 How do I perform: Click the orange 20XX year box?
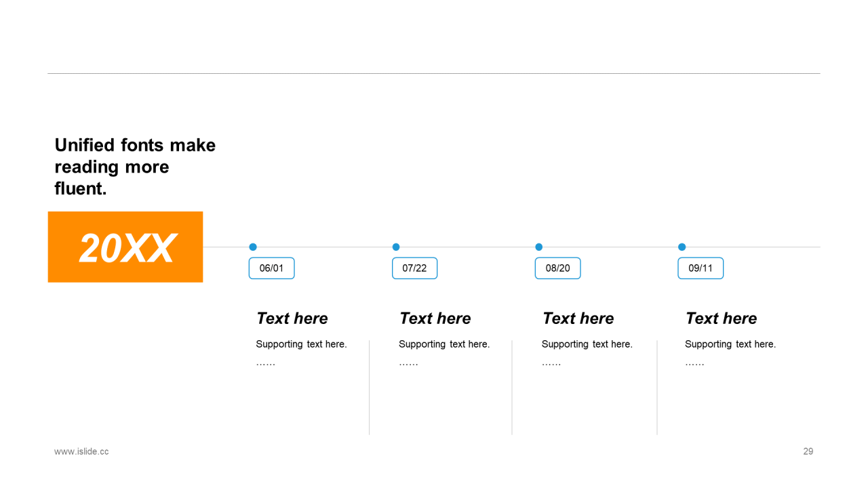point(125,247)
